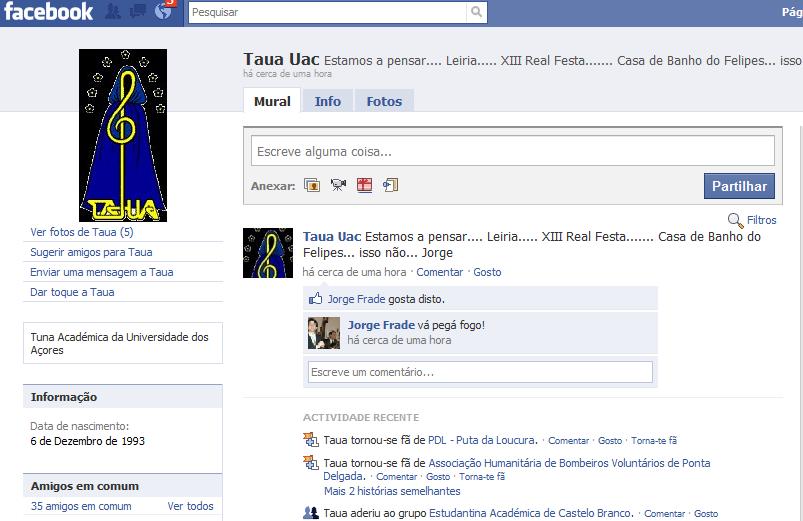Open 'PDL - Puta da Loucura' page
The height and width of the screenshot is (521, 803).
tap(482, 440)
